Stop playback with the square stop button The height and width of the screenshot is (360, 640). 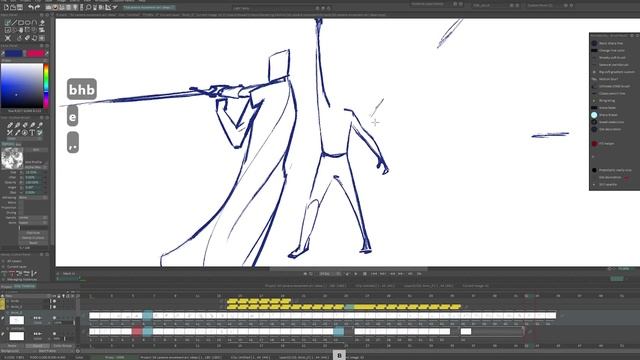click(364, 274)
